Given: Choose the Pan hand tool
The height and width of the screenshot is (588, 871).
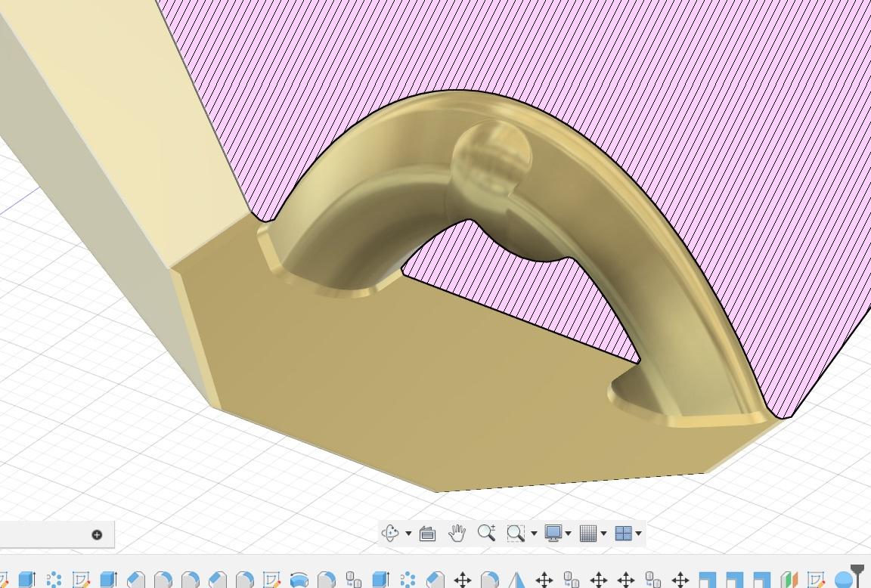Looking at the screenshot, I should point(457,533).
